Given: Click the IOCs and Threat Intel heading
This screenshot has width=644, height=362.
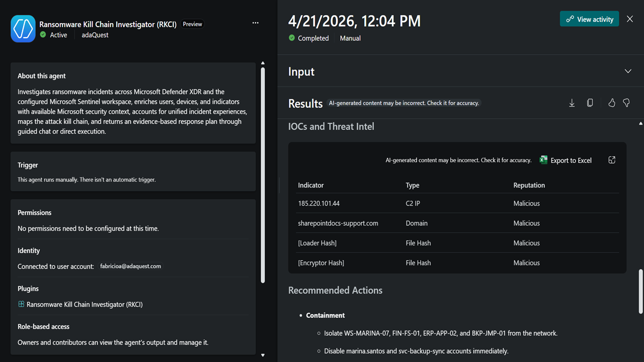Looking at the screenshot, I should tap(331, 127).
